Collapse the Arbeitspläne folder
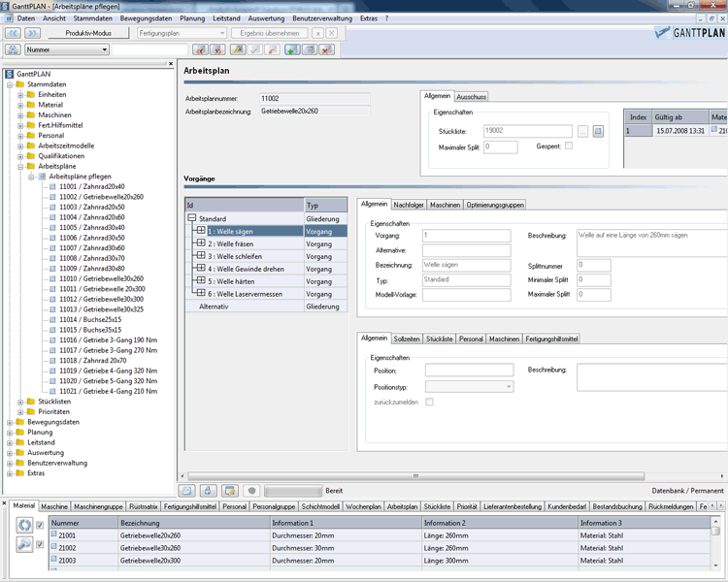 point(20,166)
